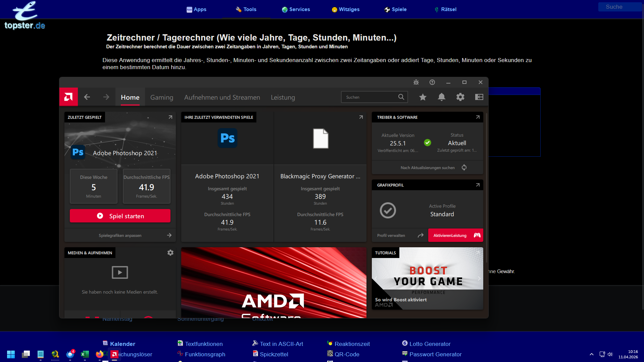Click the AMD Software red banner

[x=274, y=282]
